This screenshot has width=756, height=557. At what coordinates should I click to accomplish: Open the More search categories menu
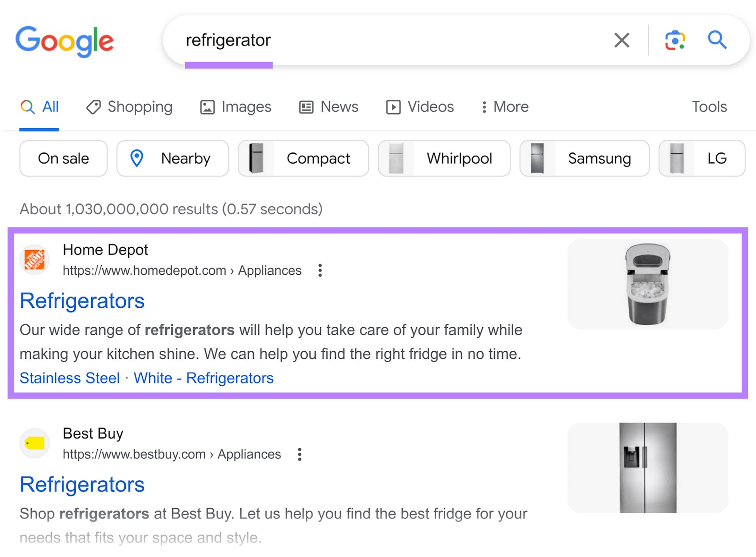tap(504, 107)
